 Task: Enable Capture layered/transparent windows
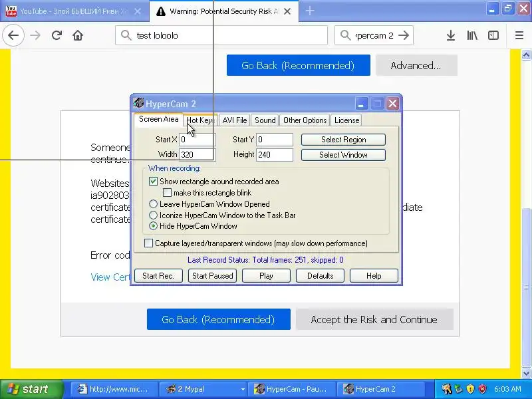click(148, 243)
